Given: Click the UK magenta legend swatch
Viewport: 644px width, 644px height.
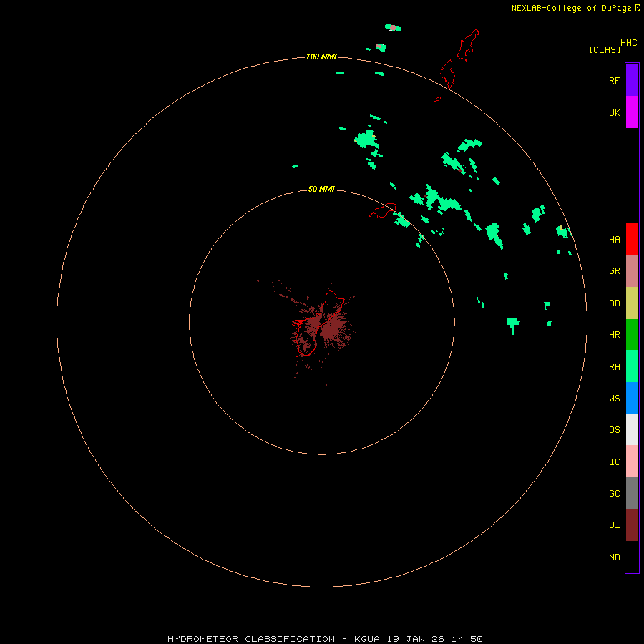Looking at the screenshot, I should (x=632, y=112).
